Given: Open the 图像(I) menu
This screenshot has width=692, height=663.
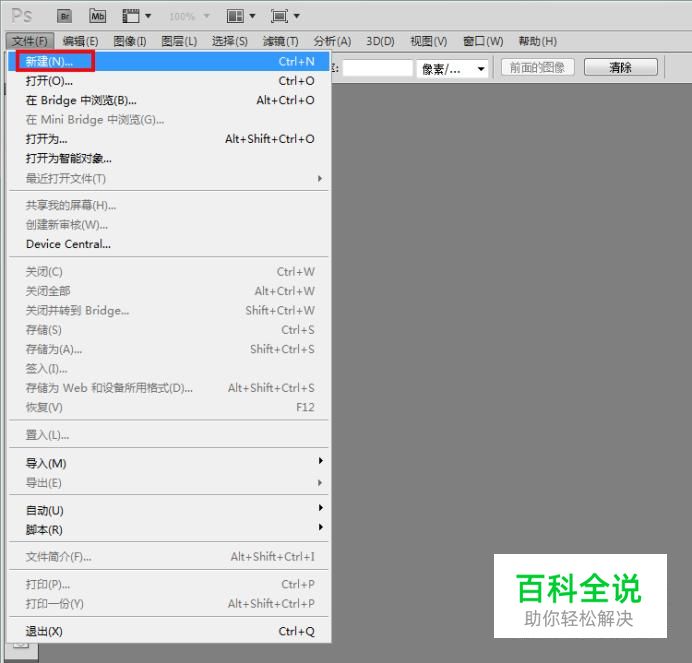Looking at the screenshot, I should click(130, 41).
